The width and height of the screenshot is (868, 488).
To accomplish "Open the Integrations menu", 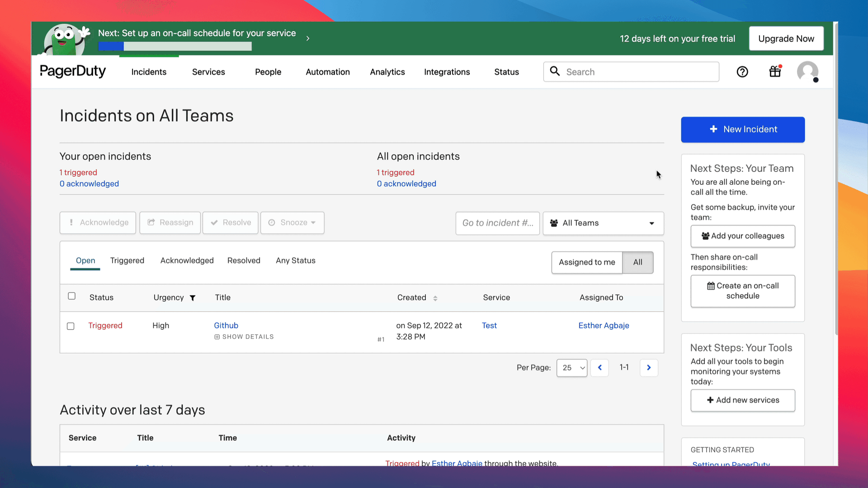I will (447, 72).
